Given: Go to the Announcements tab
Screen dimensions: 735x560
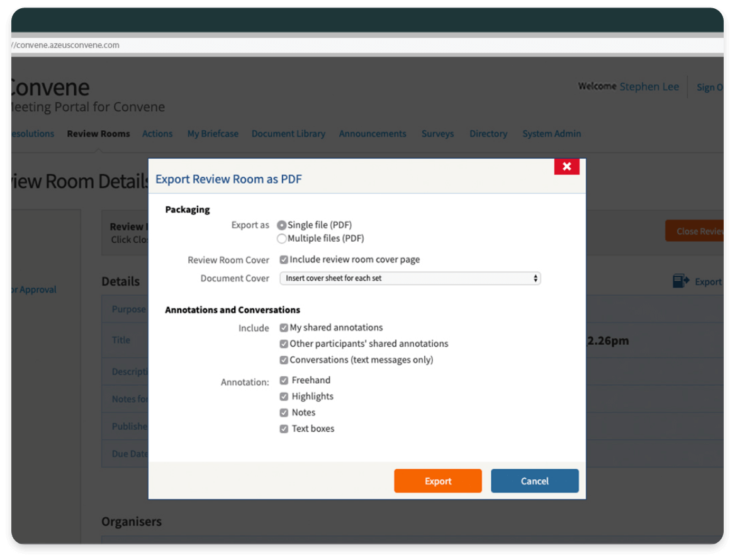Looking at the screenshot, I should [x=373, y=133].
